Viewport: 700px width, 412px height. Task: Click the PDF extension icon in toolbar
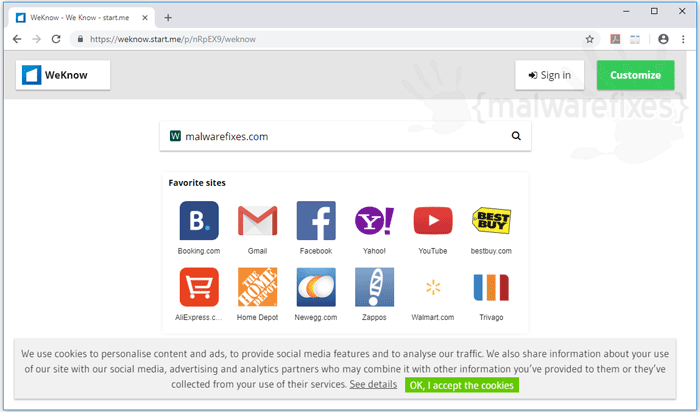[615, 39]
